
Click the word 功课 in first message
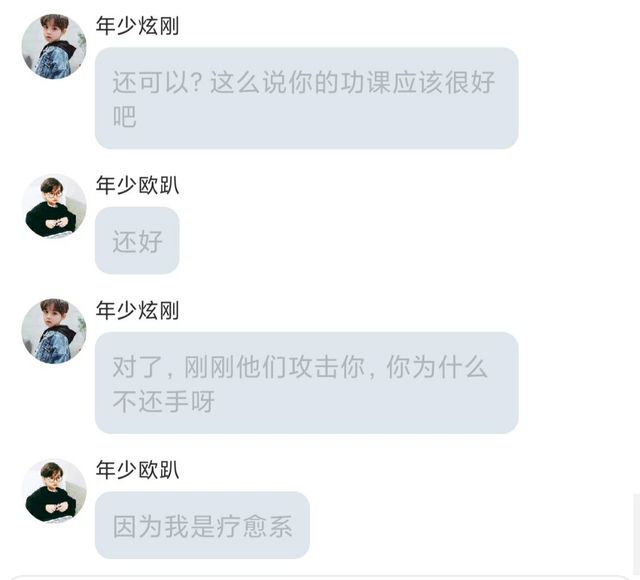click(x=366, y=82)
